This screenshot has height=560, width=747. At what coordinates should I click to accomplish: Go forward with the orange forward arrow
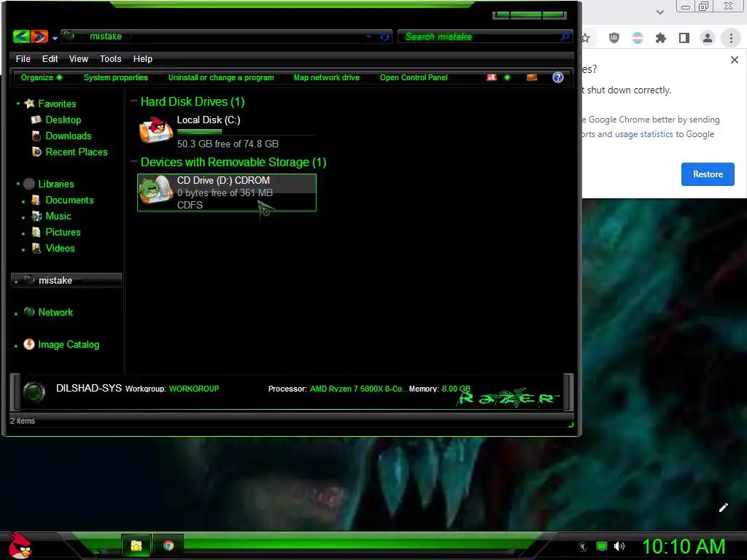pyautogui.click(x=39, y=36)
